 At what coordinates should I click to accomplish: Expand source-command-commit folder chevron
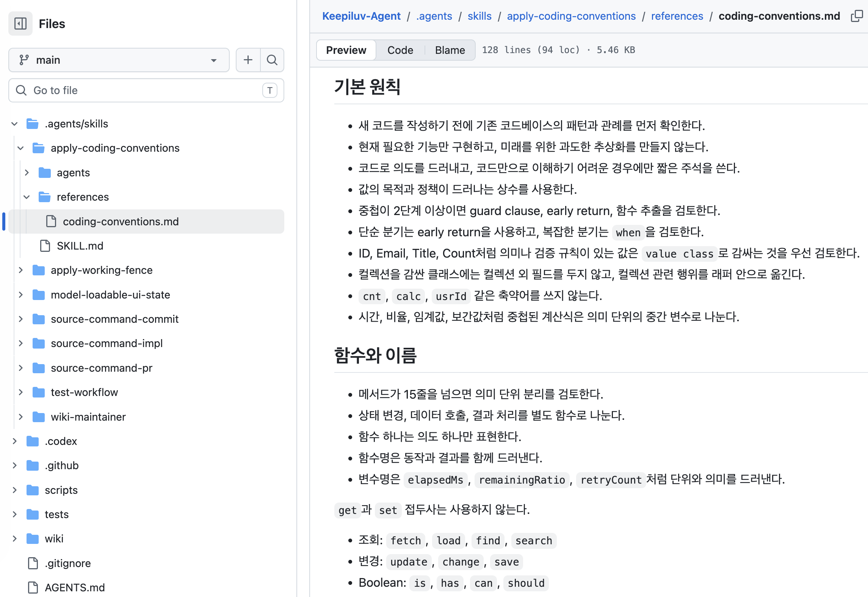[20, 319]
